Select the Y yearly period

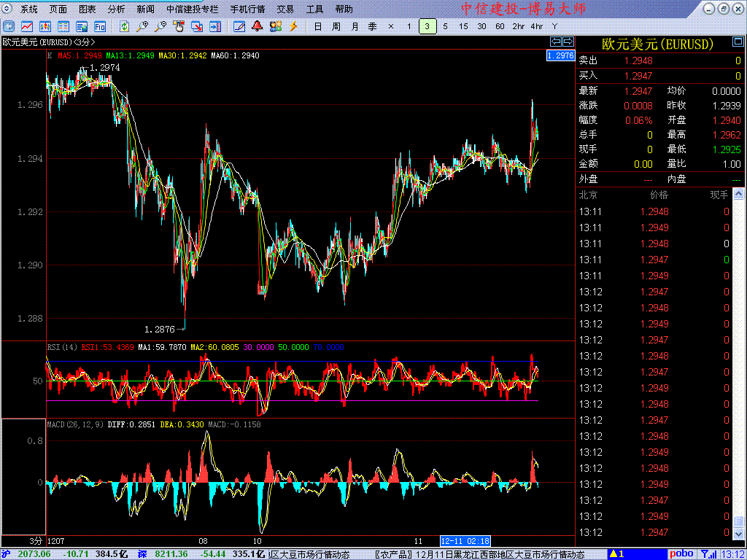point(554,26)
